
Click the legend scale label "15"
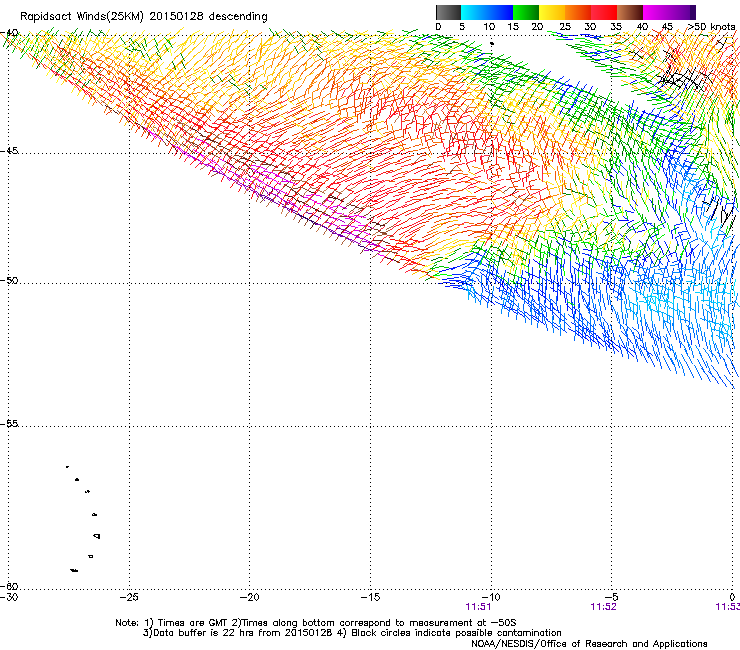(x=513, y=27)
